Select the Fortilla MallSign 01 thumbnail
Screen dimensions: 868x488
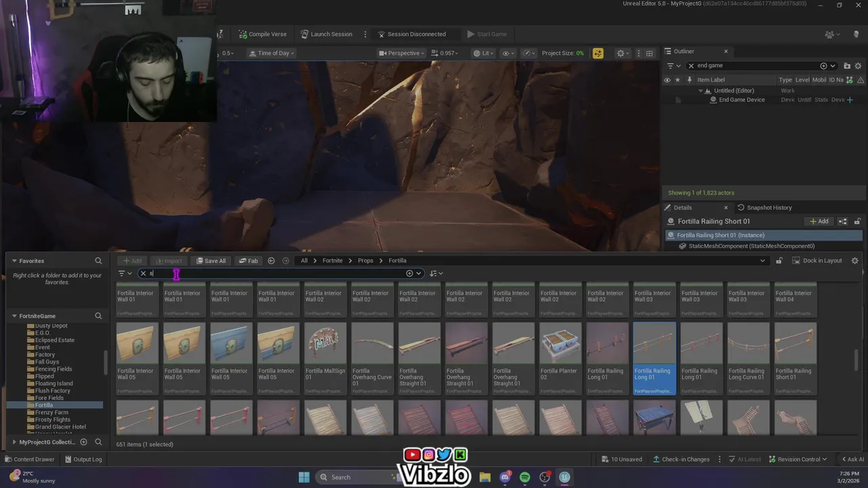pyautogui.click(x=325, y=358)
